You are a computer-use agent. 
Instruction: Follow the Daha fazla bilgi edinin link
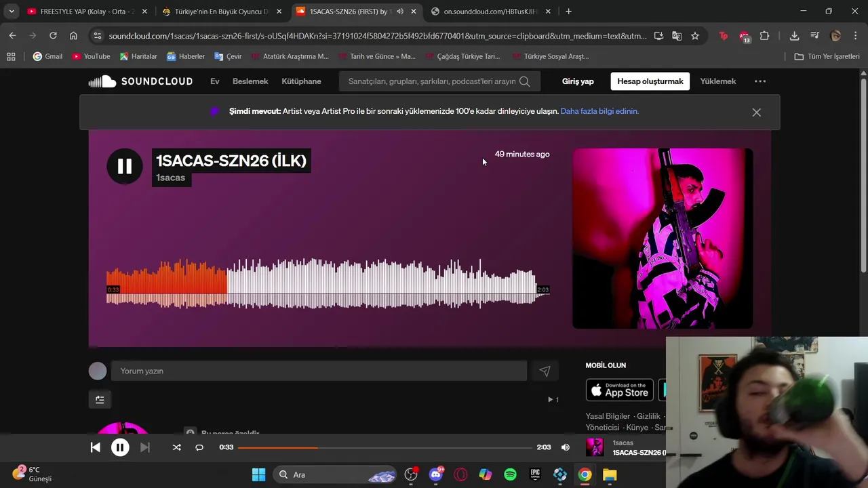tap(599, 111)
